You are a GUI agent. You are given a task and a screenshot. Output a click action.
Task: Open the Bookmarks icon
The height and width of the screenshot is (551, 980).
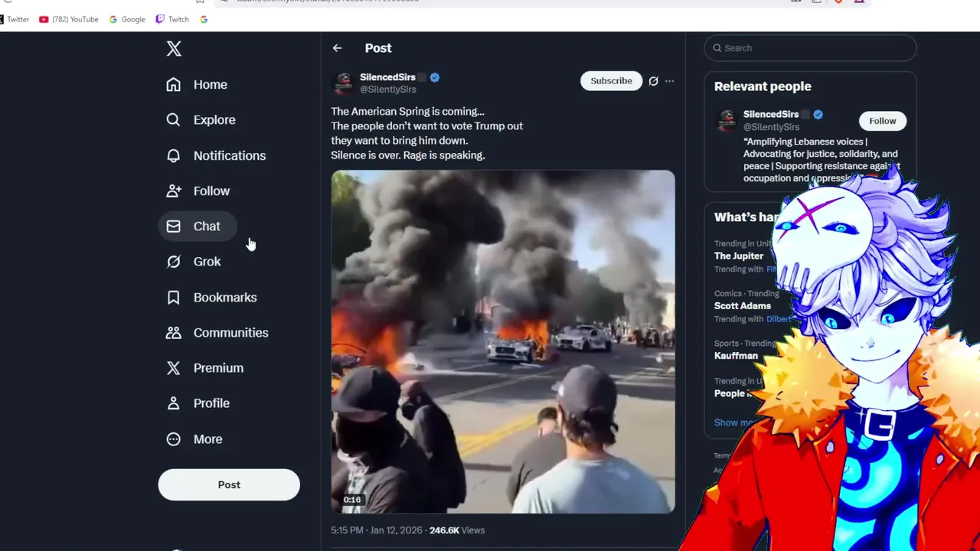click(x=174, y=297)
